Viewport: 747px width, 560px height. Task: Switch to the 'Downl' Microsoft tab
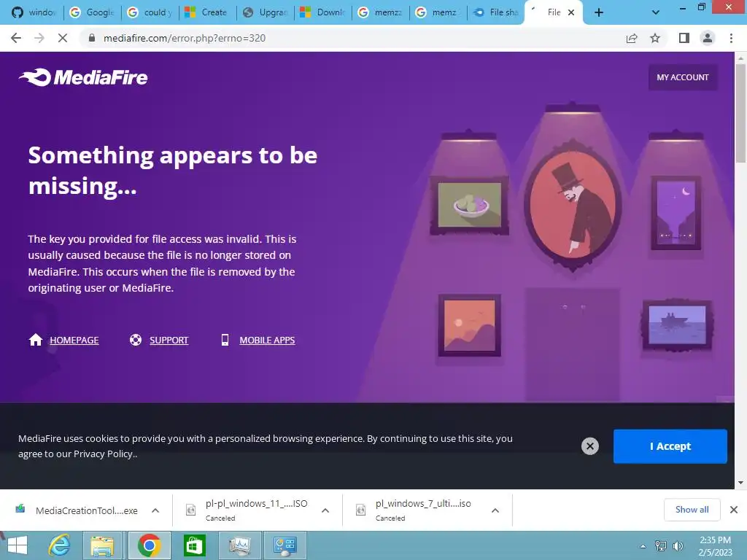coord(322,12)
